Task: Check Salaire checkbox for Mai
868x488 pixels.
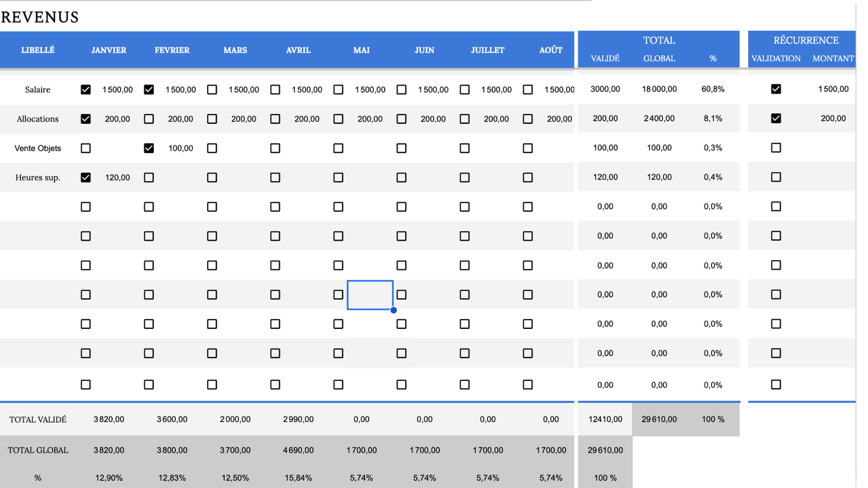Action: click(x=339, y=90)
